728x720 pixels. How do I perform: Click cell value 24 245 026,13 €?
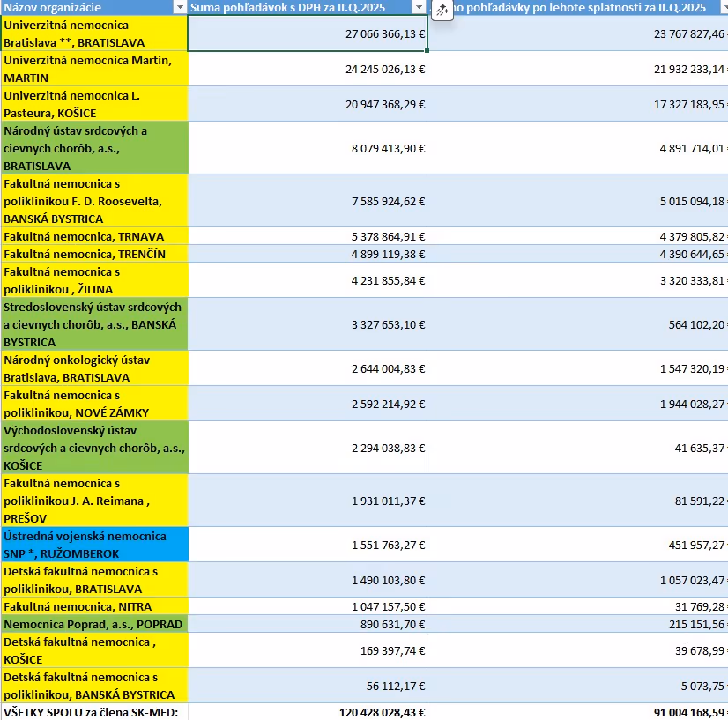click(x=385, y=69)
